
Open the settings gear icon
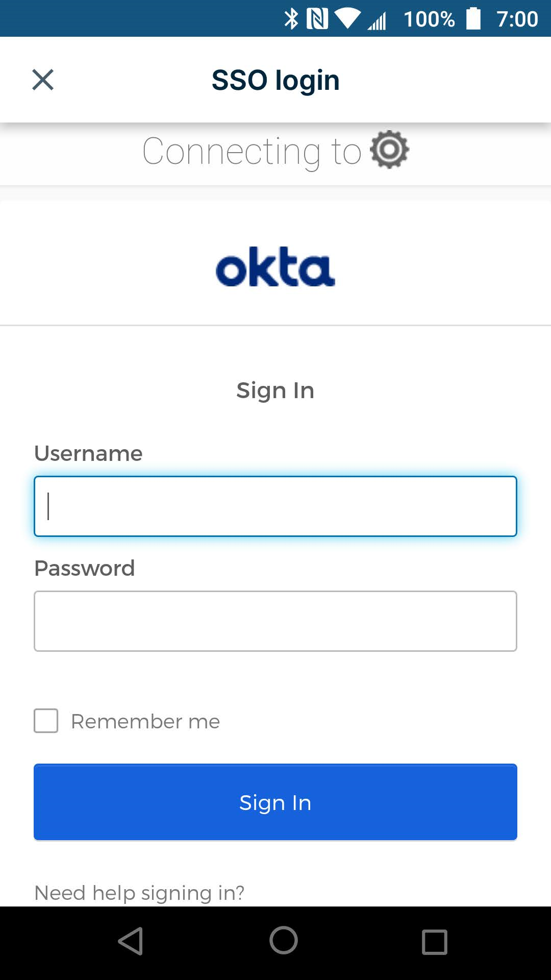[x=389, y=149]
